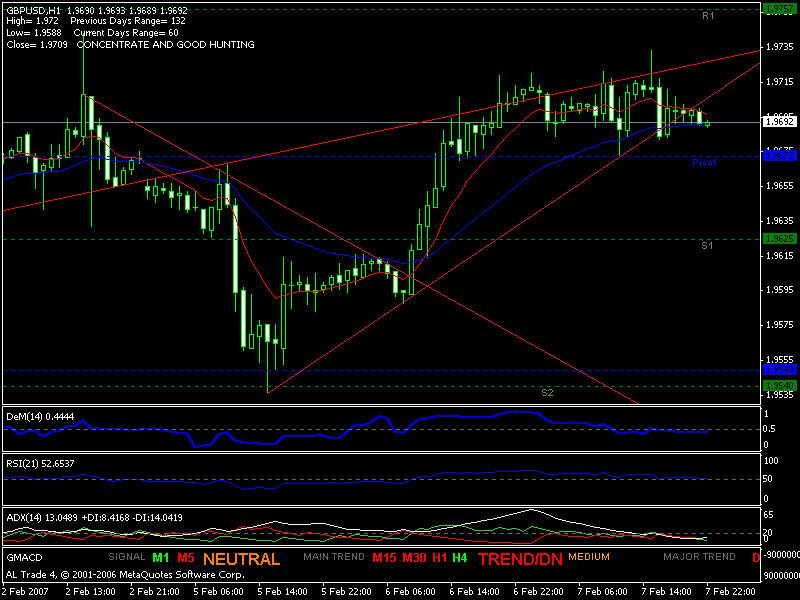Click the 1.9635 price scale label

[780, 221]
